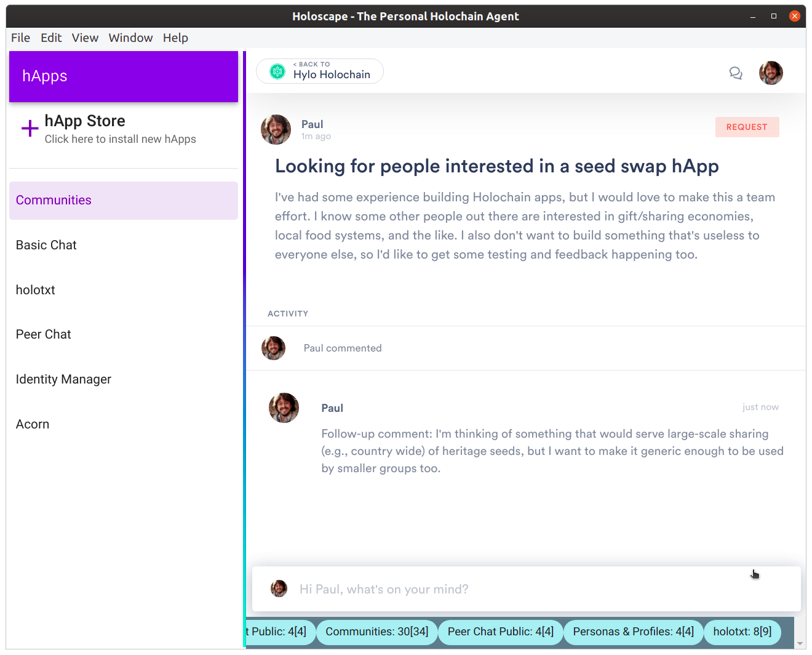Screen dimensions: 812x655
Task: Click Paul's avatar on the follow-up comment
Action: 284,408
